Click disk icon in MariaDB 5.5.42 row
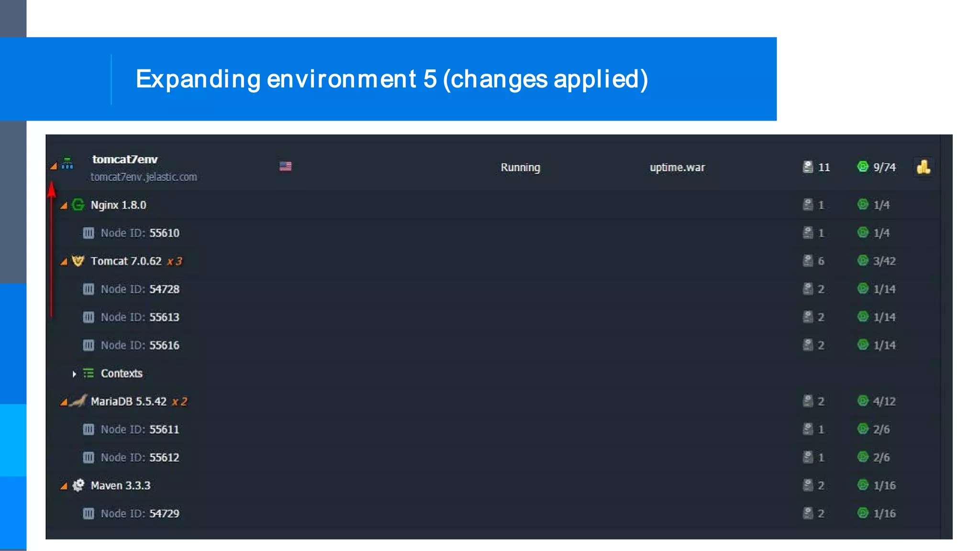The height and width of the screenshot is (551, 980). click(808, 401)
